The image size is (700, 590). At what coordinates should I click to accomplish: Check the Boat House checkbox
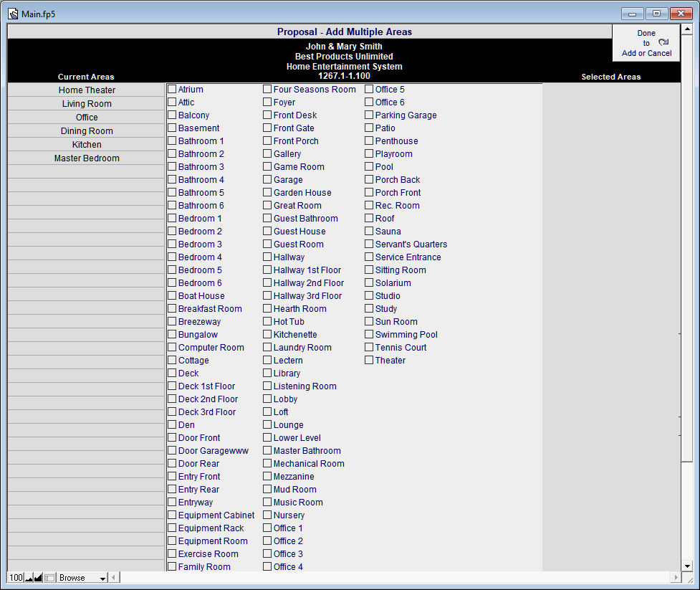coord(172,295)
